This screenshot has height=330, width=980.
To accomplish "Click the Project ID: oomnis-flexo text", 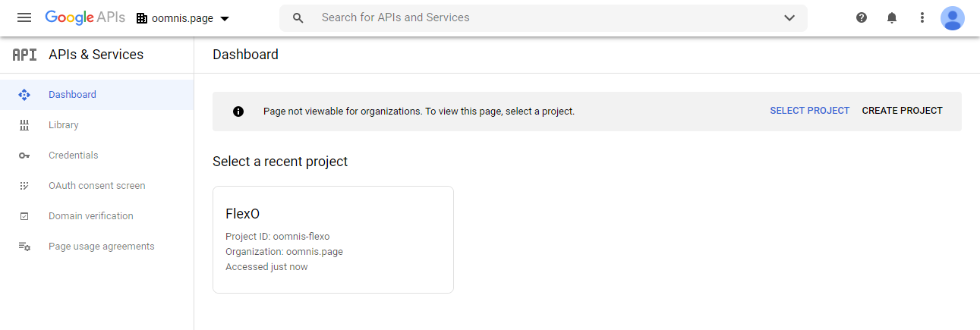I will 278,237.
